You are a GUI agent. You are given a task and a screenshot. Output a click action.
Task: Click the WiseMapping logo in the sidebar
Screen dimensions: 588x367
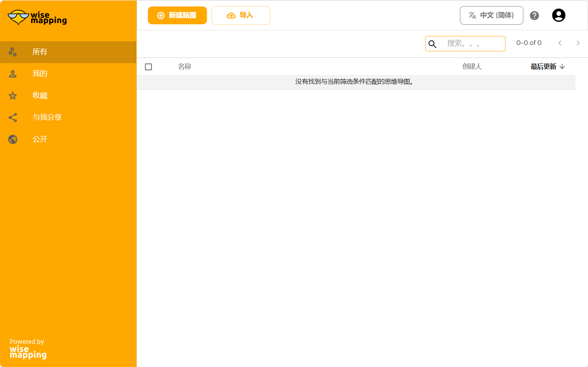click(x=37, y=17)
